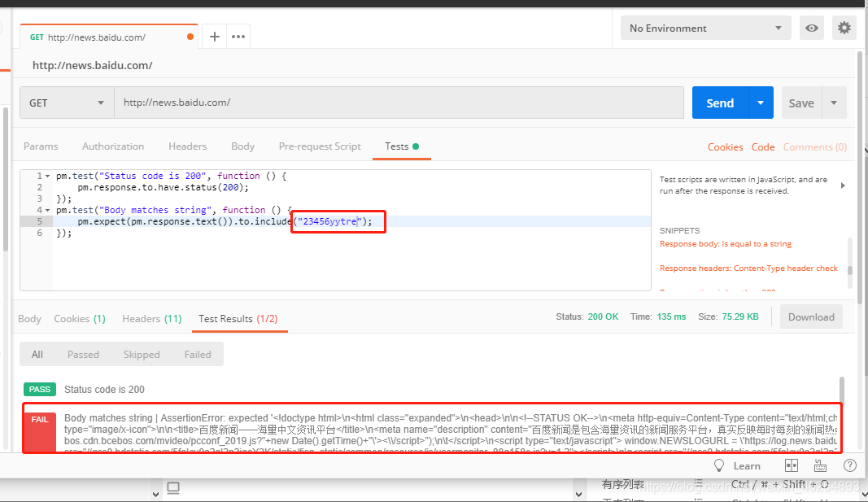Click the PASS badge for Status code is 200

39,389
